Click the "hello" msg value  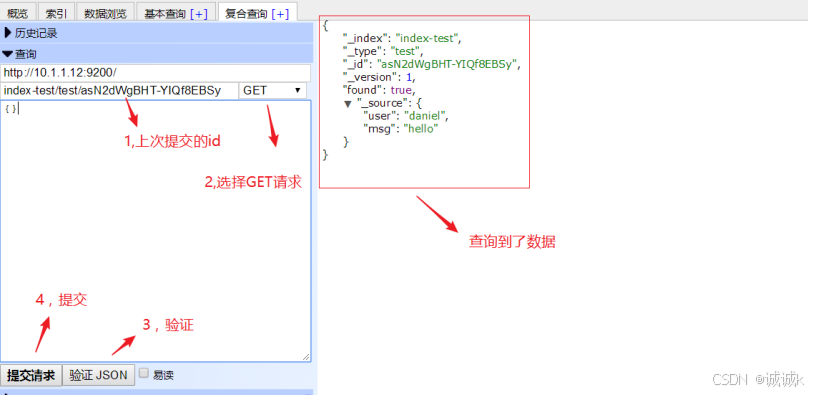[421, 129]
